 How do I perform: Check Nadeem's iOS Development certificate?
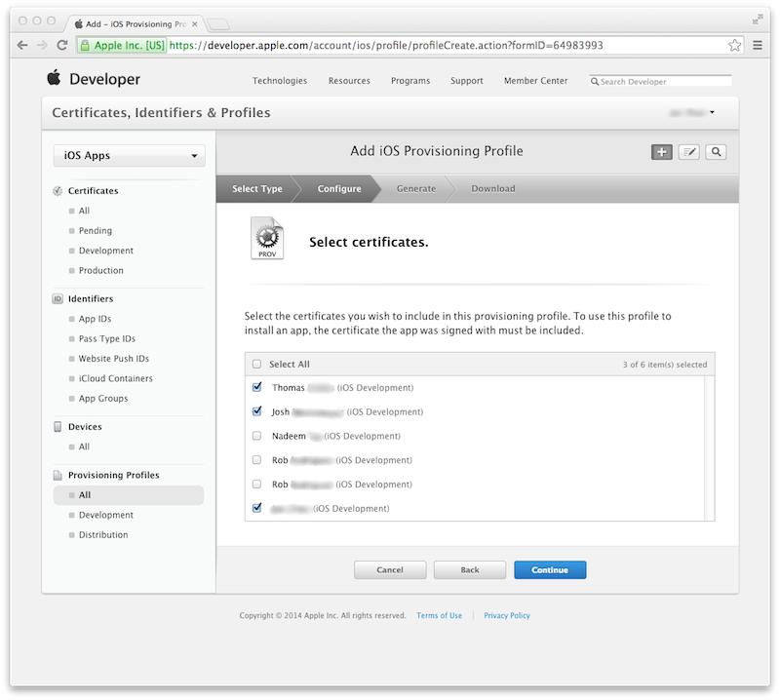click(x=258, y=436)
